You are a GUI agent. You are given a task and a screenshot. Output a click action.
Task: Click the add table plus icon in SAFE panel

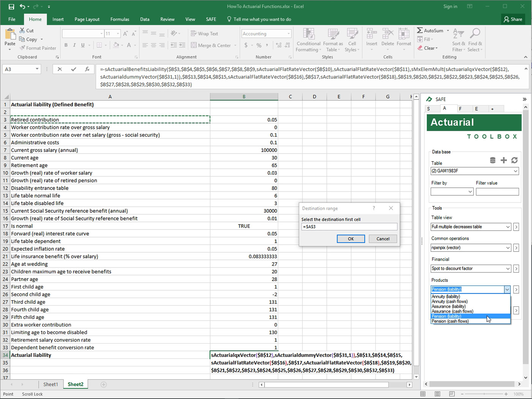click(x=503, y=160)
